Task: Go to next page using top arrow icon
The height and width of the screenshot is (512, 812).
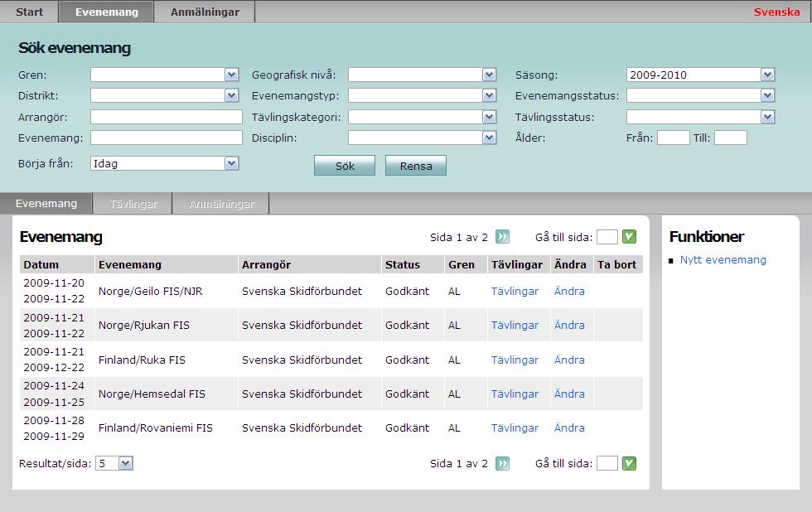Action: 502,237
